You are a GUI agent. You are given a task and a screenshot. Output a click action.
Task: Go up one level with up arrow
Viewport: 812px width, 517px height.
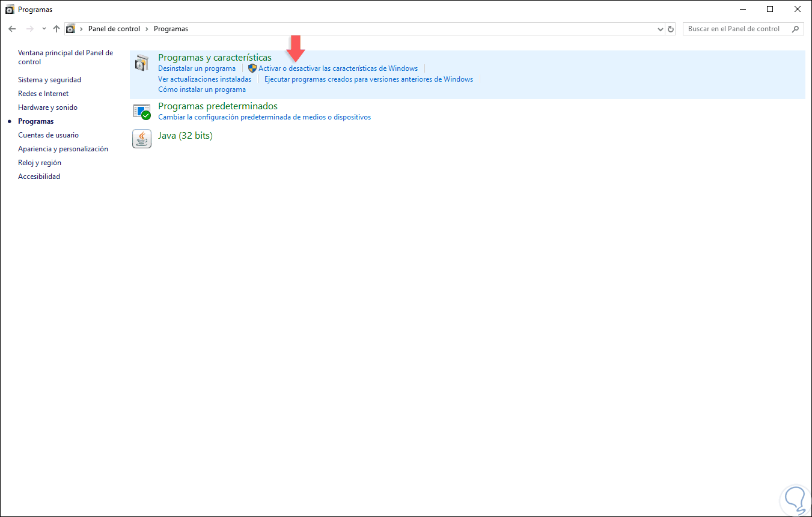[x=56, y=29]
